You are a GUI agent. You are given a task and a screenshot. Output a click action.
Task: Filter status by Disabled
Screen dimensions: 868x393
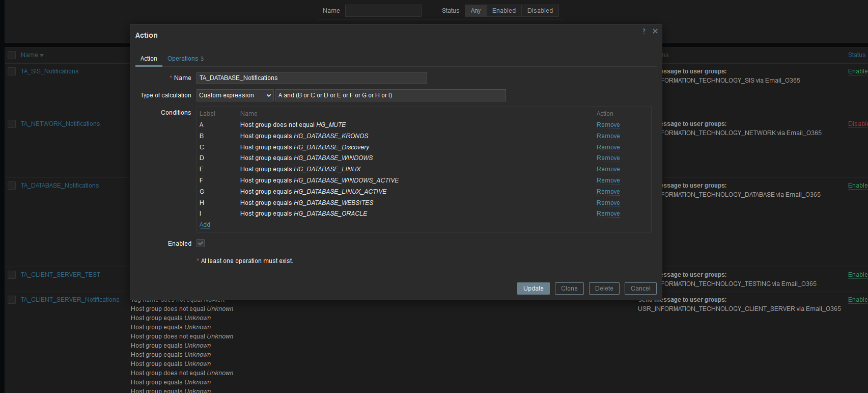coord(540,11)
